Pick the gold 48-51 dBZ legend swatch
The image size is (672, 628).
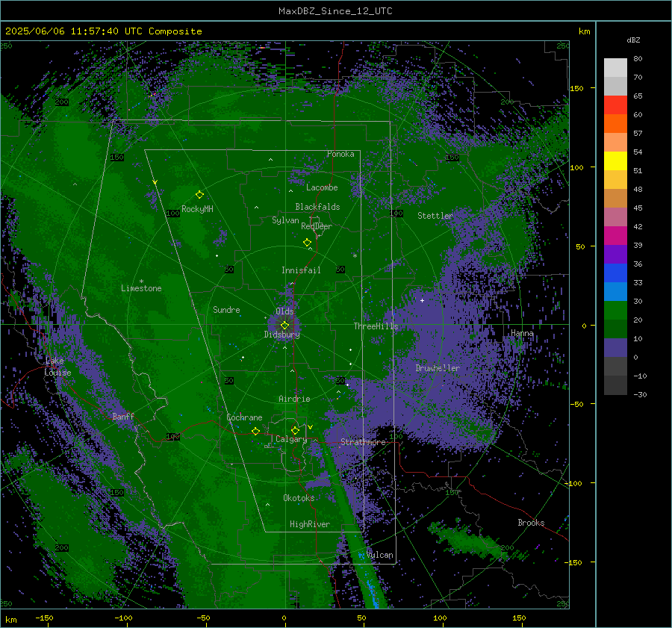[615, 180]
